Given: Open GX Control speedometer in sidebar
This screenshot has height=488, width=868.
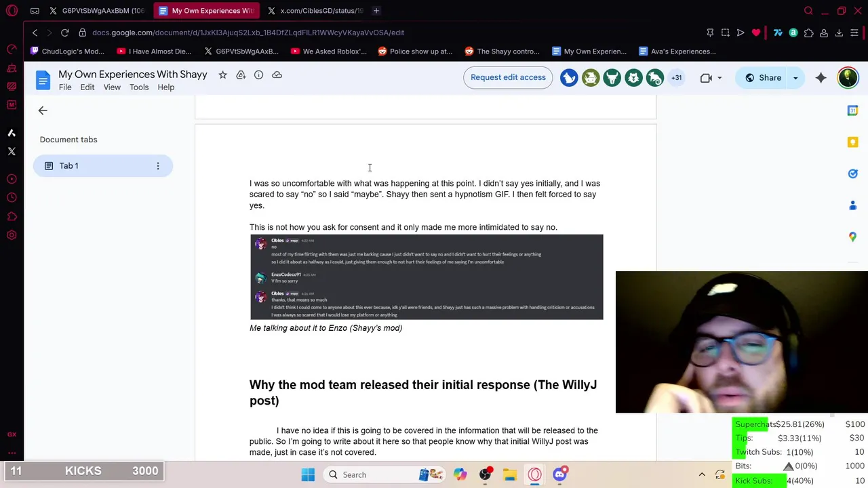Looking at the screenshot, I should point(12,49).
